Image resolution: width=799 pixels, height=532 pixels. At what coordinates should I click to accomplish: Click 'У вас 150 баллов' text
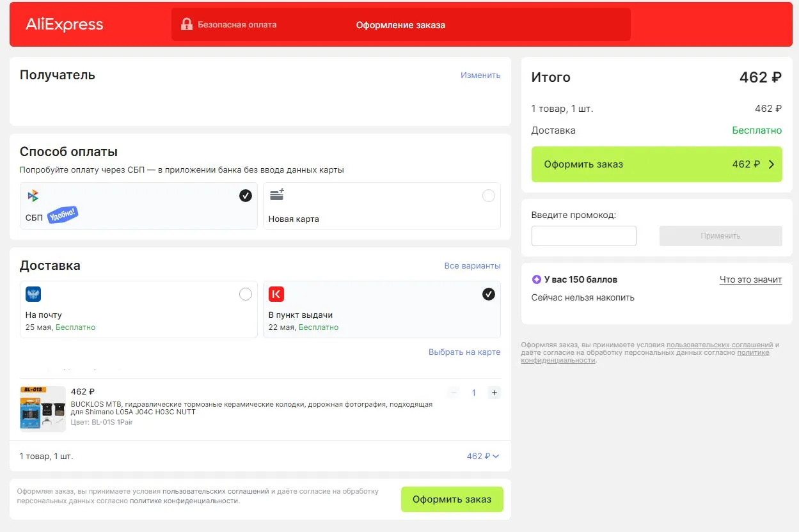pos(581,279)
